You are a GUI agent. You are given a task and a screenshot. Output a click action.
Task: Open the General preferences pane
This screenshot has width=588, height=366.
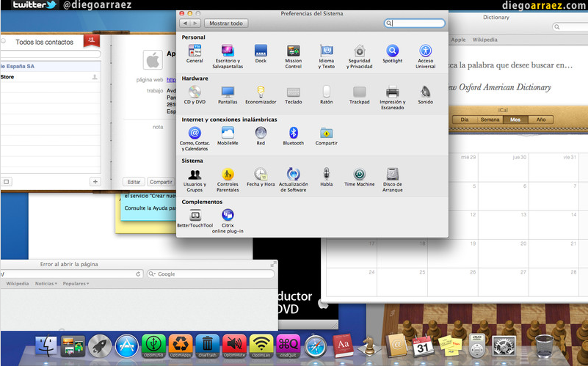[195, 54]
